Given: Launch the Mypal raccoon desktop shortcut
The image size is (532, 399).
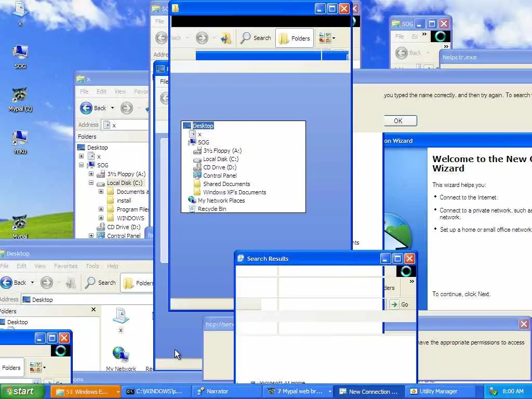Looking at the screenshot, I should [20, 227].
